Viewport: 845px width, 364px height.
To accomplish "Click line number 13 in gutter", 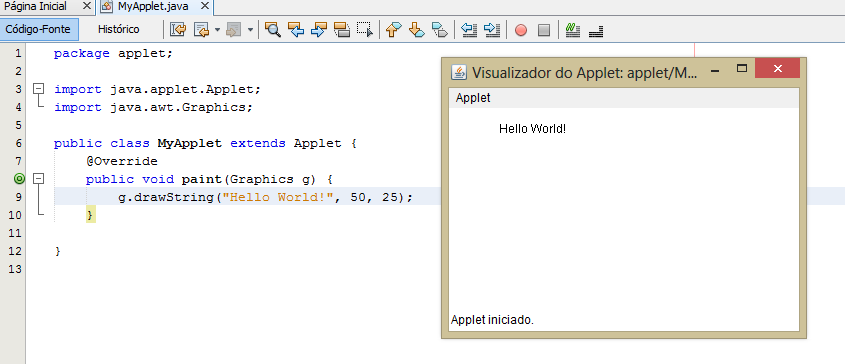I will (15, 269).
